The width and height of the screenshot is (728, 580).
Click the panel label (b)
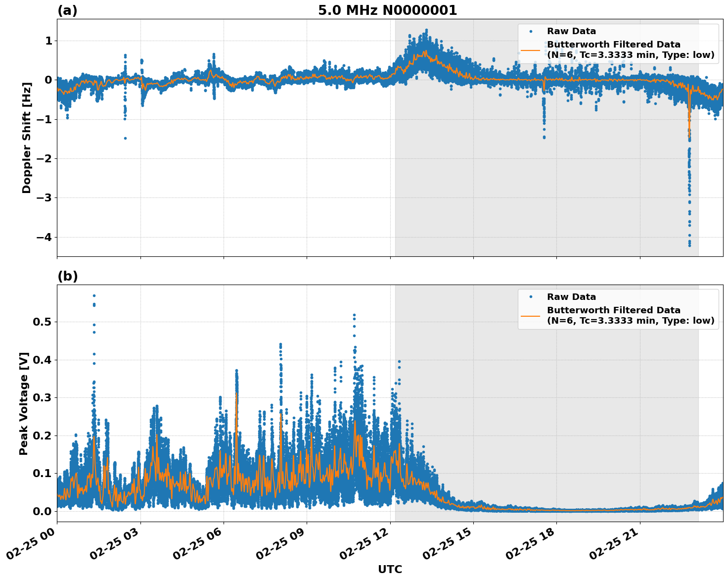[x=67, y=276]
